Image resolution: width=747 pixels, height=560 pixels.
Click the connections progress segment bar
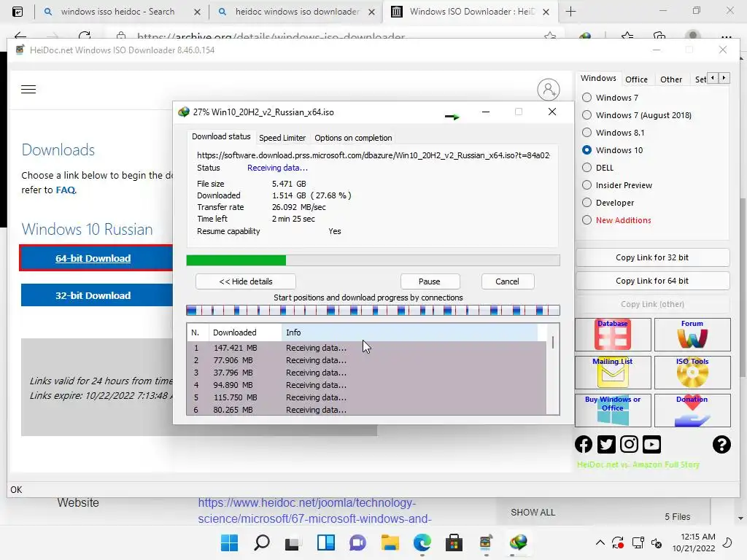click(373, 311)
